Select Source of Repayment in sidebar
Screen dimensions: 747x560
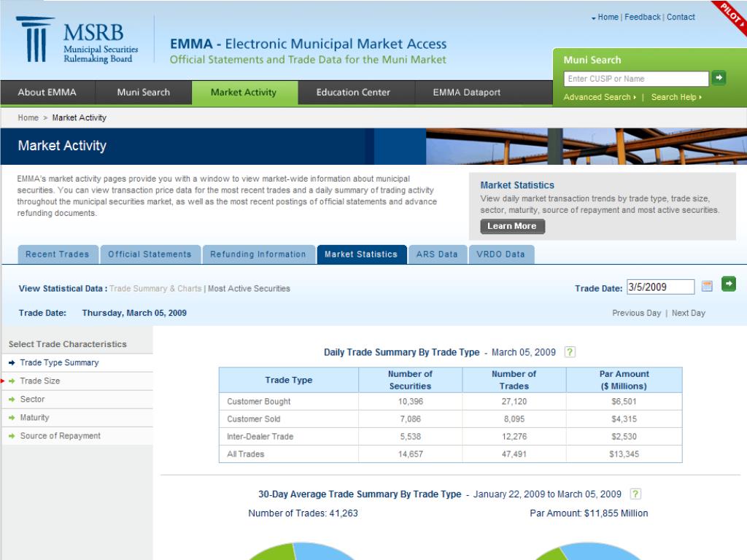(60, 436)
